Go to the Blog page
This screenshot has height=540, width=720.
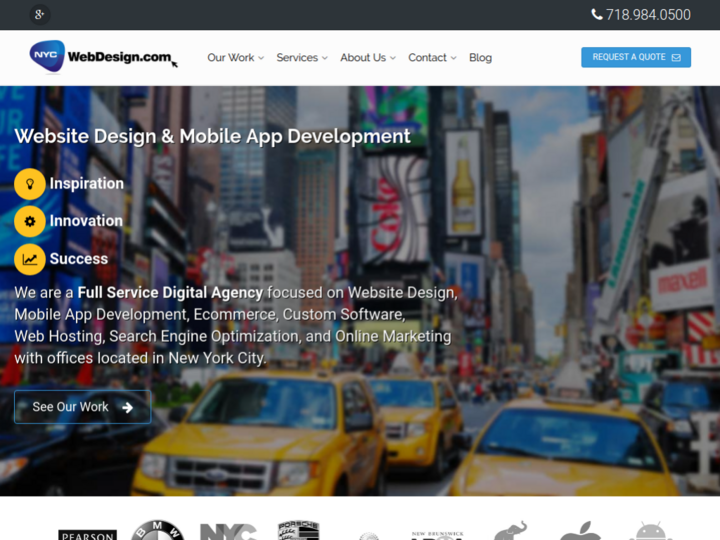[480, 58]
